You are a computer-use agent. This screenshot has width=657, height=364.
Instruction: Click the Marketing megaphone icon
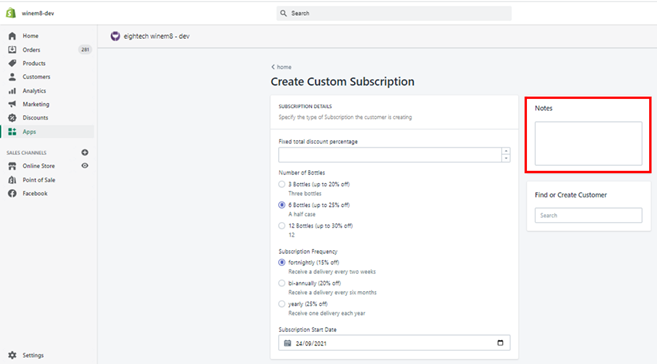click(x=12, y=104)
